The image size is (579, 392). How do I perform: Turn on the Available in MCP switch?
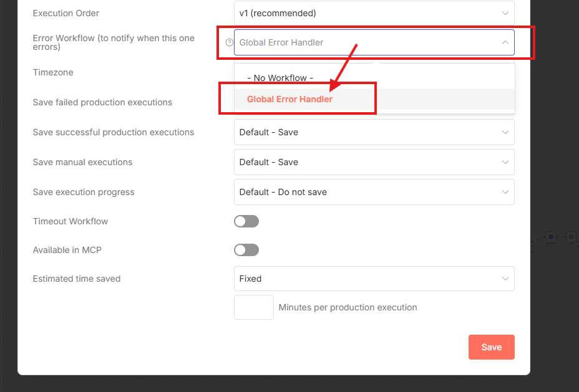click(x=246, y=250)
